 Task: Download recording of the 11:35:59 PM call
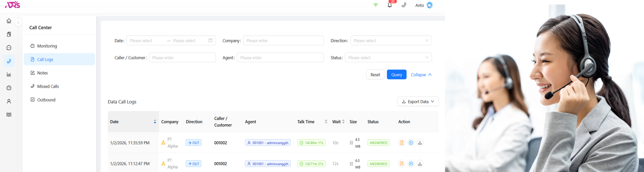click(420, 143)
